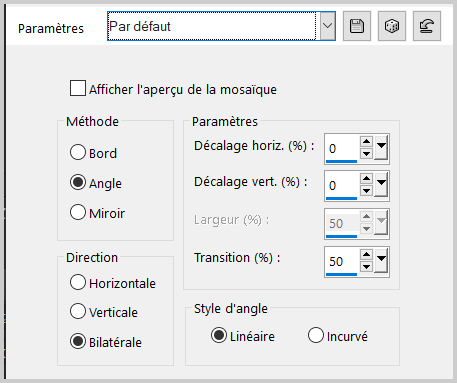The image size is (457, 383).
Task: Increase Décalage vert. value with up arrow
Action: [x=366, y=179]
